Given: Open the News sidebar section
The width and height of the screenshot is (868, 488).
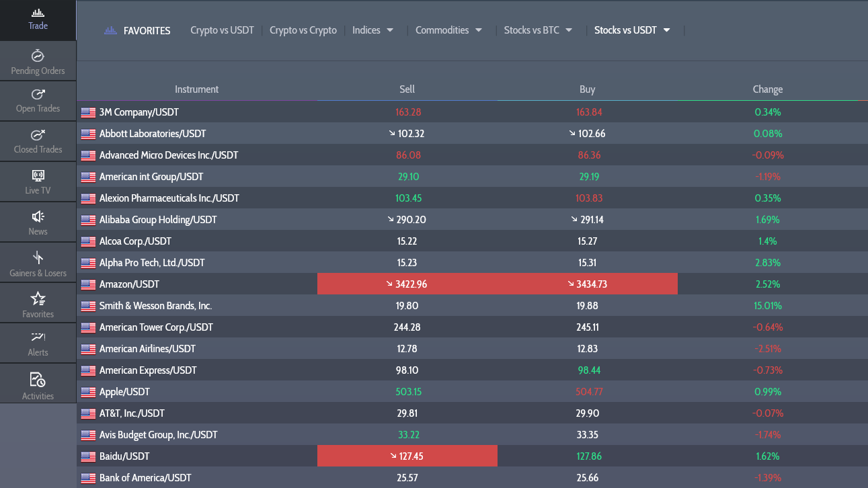Looking at the screenshot, I should point(38,222).
